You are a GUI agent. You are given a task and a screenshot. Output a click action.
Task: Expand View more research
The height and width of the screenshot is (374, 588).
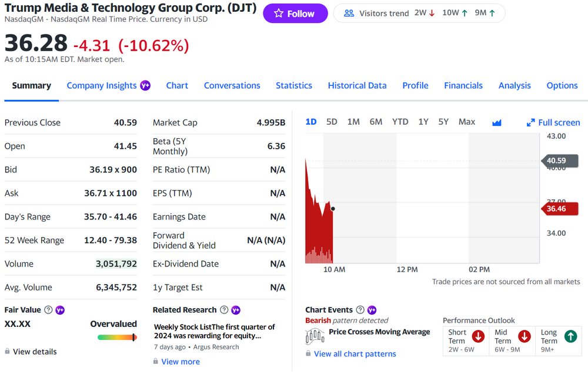coord(180,362)
